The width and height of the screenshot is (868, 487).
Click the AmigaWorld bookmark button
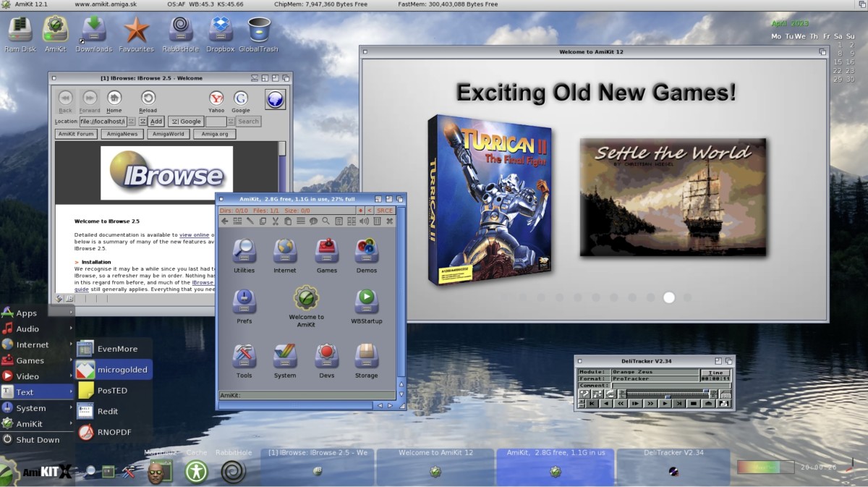(x=168, y=134)
